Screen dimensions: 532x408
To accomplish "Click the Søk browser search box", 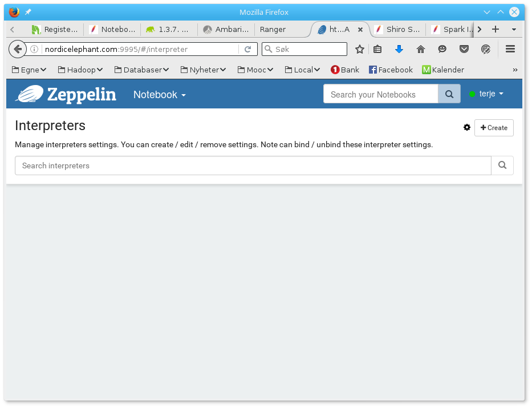I will [x=304, y=49].
